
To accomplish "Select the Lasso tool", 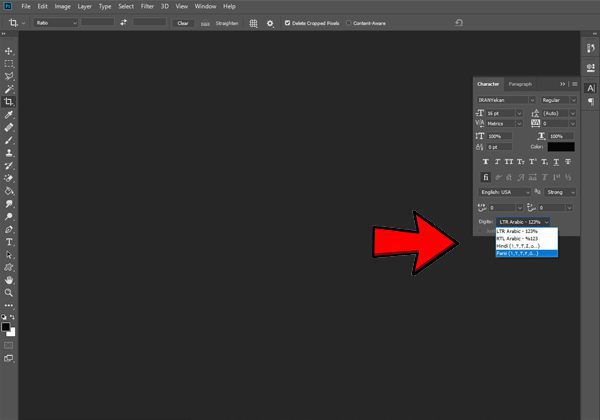I will coord(8,76).
